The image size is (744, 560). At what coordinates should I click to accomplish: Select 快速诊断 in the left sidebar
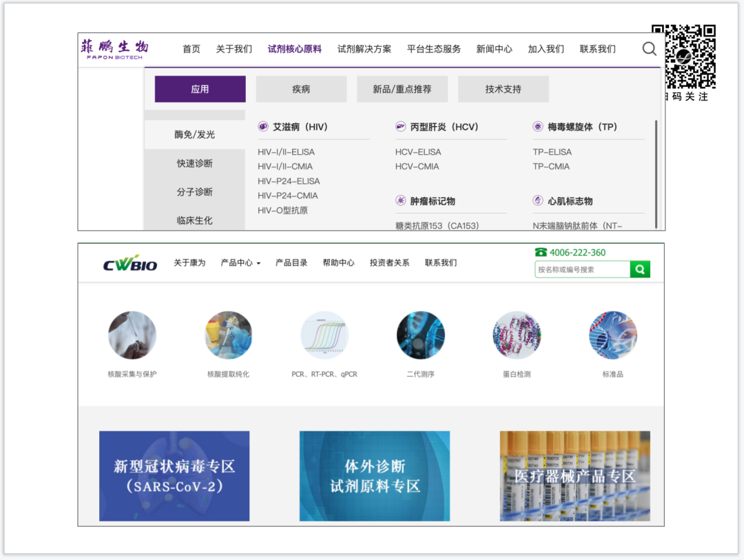(194, 163)
